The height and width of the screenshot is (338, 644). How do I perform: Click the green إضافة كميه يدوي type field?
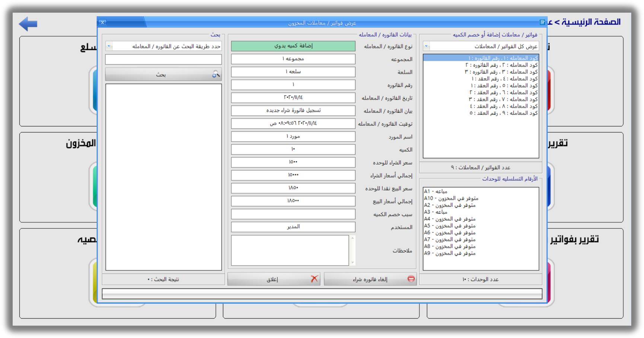293,46
